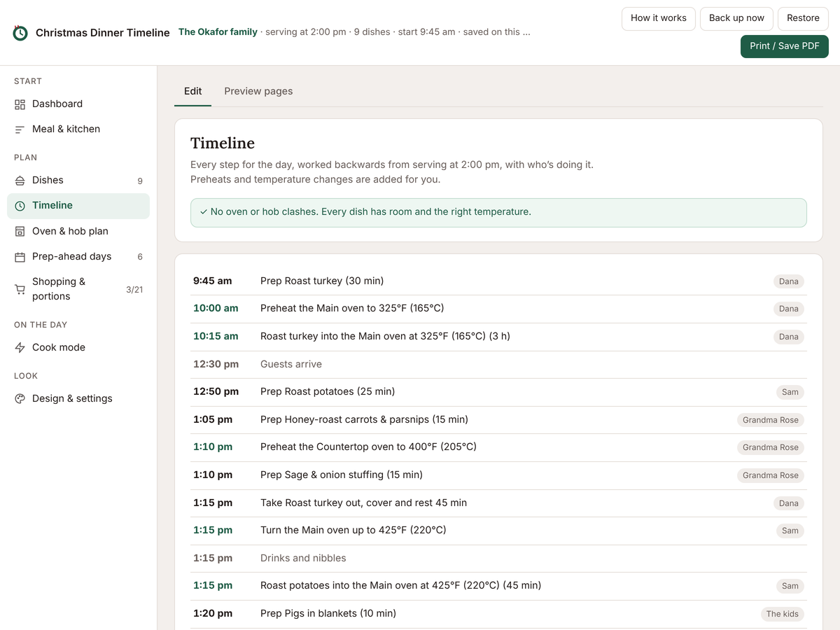Open Prep-ahead days
Viewport: 840px width, 630px height.
78,256
